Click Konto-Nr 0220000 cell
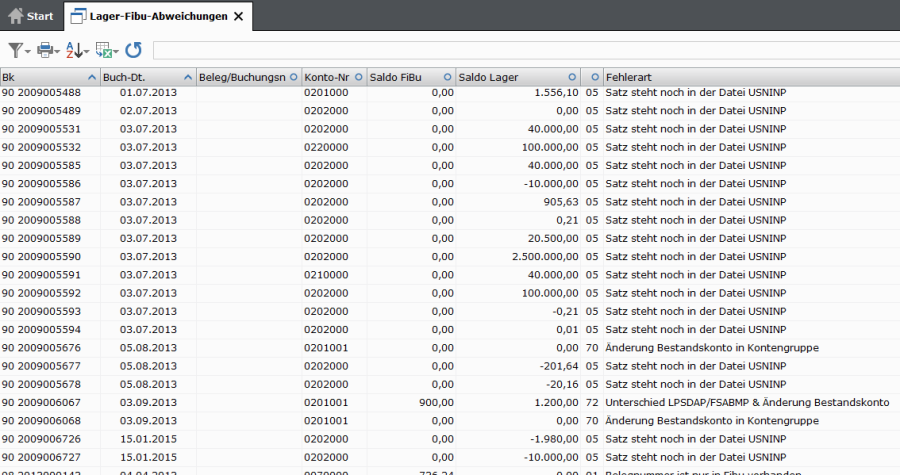This screenshot has height=475, width=900. point(326,147)
